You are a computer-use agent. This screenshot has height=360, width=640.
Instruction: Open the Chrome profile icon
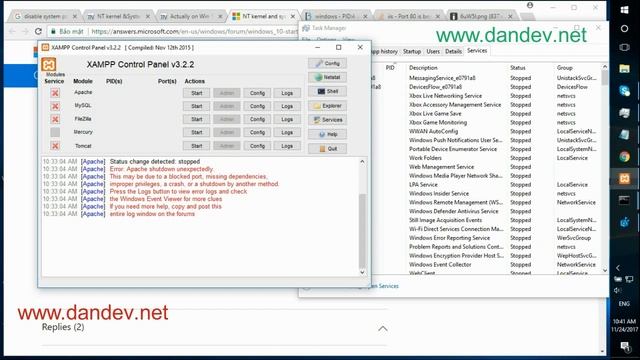(x=530, y=5)
